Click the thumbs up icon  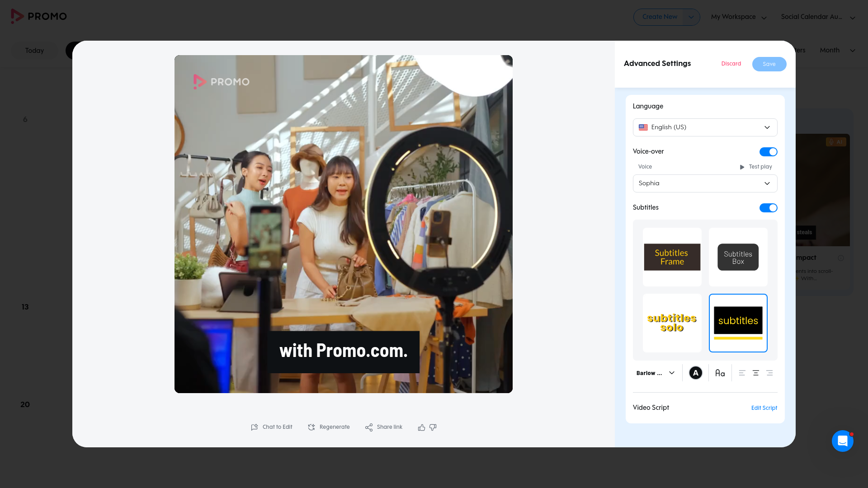point(421,427)
